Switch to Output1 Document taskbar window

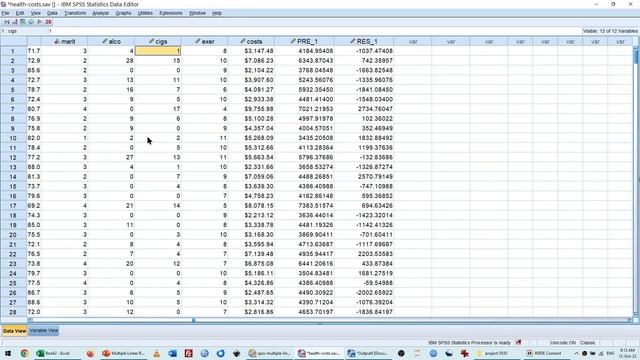click(x=369, y=353)
